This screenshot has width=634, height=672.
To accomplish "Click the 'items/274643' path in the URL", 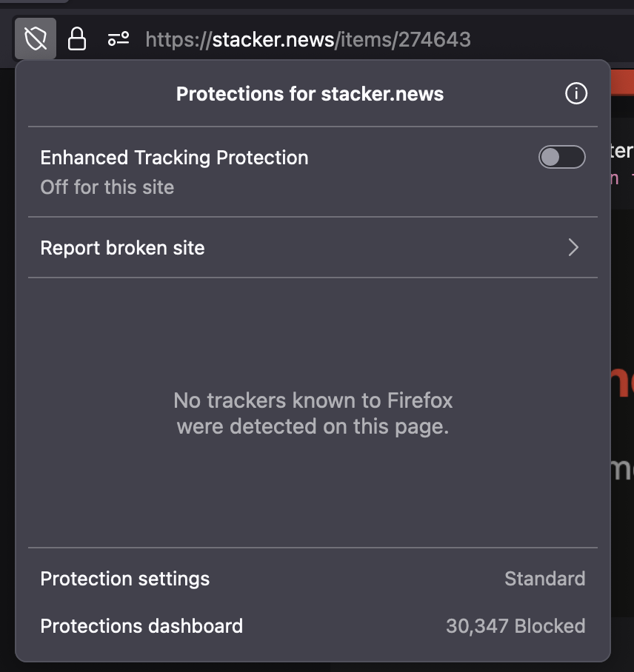I will [405, 39].
